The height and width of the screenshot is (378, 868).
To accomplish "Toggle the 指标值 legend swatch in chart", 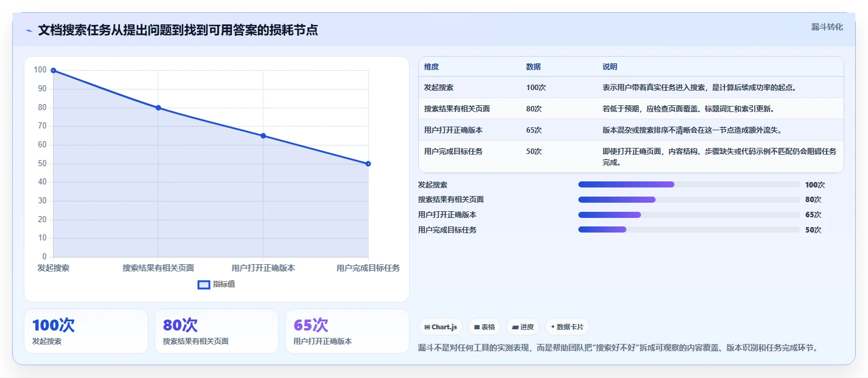I will [x=204, y=284].
